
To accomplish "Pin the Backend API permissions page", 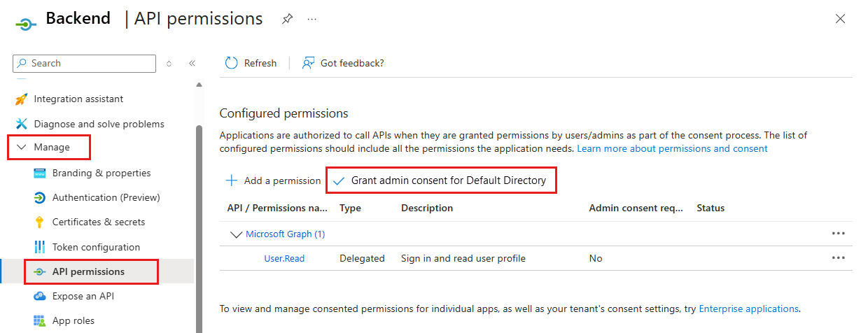I will click(288, 20).
